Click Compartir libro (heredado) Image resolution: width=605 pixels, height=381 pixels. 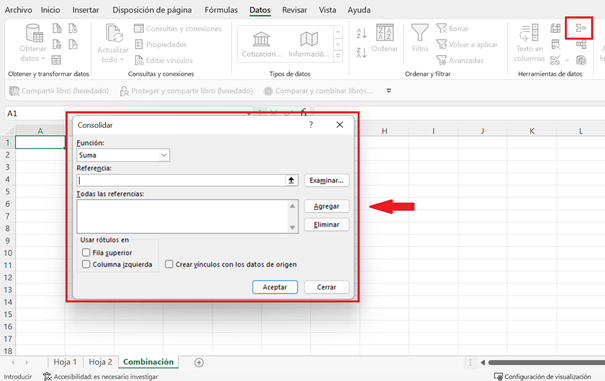click(x=59, y=91)
